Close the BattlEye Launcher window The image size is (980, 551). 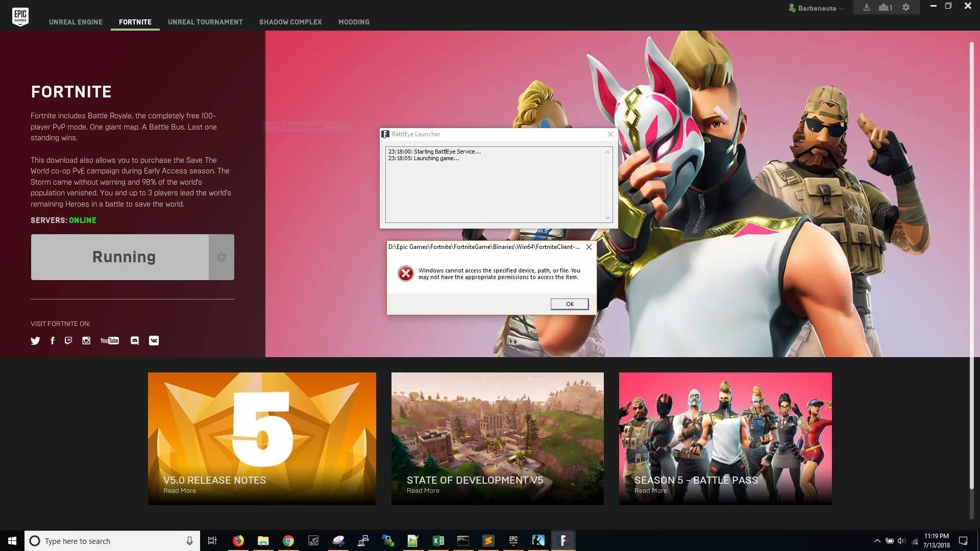click(610, 134)
